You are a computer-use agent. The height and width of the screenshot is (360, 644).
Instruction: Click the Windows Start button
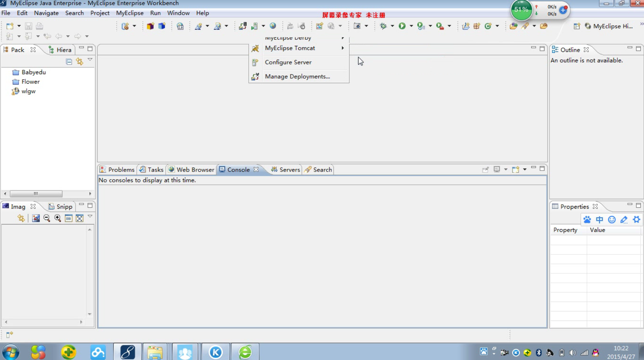click(10, 352)
